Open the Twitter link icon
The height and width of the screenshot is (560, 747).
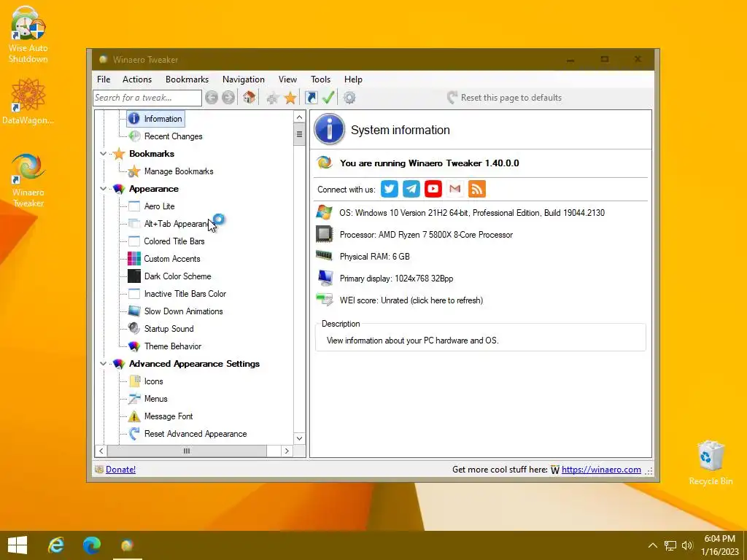coord(390,189)
